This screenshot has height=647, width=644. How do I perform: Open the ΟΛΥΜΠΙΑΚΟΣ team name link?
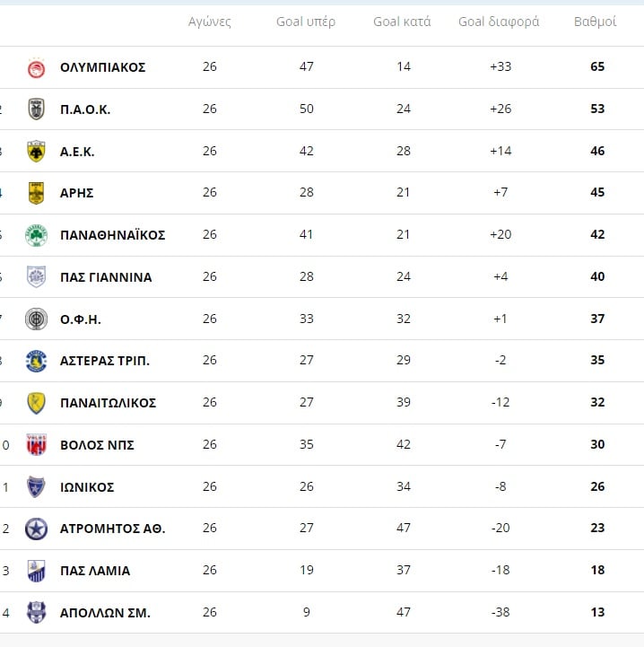103,67
